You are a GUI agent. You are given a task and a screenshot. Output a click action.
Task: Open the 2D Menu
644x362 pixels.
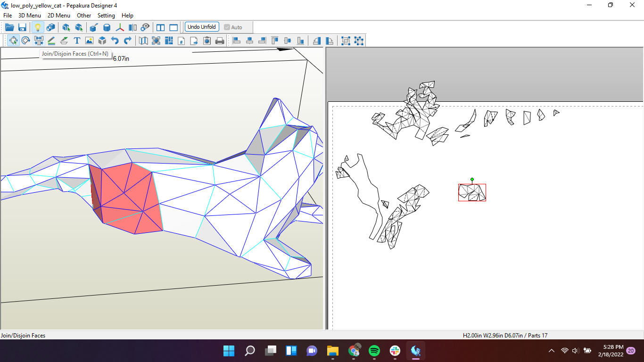pos(58,15)
